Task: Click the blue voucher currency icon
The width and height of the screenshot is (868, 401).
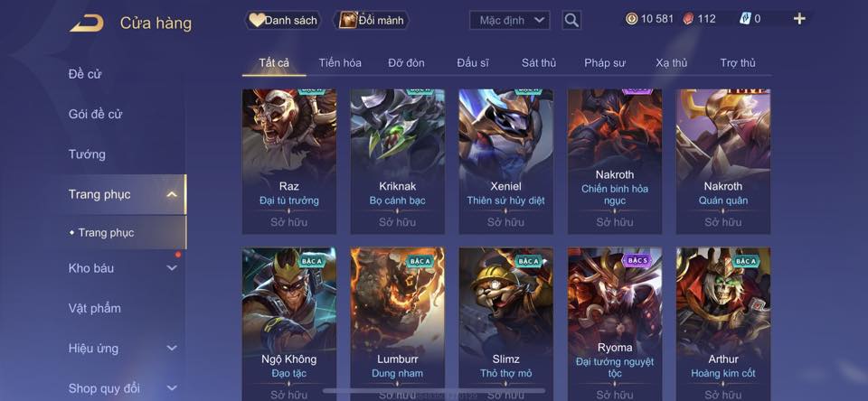Action: point(745,19)
